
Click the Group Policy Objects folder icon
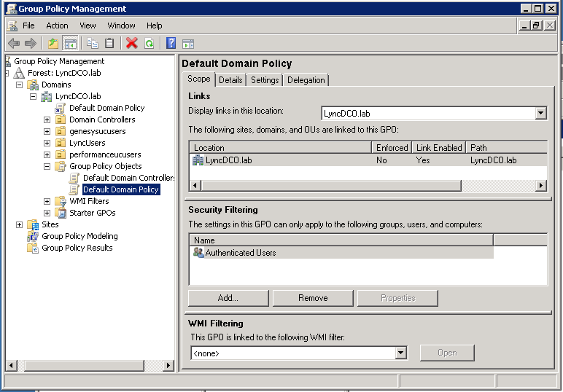pyautogui.click(x=61, y=166)
